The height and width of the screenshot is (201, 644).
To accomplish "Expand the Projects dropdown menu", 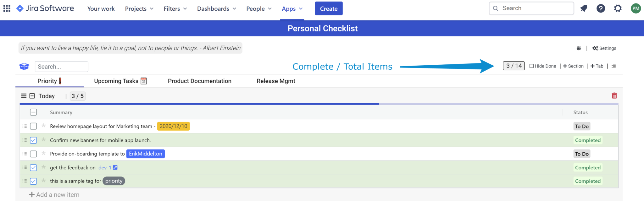I will pyautogui.click(x=139, y=9).
